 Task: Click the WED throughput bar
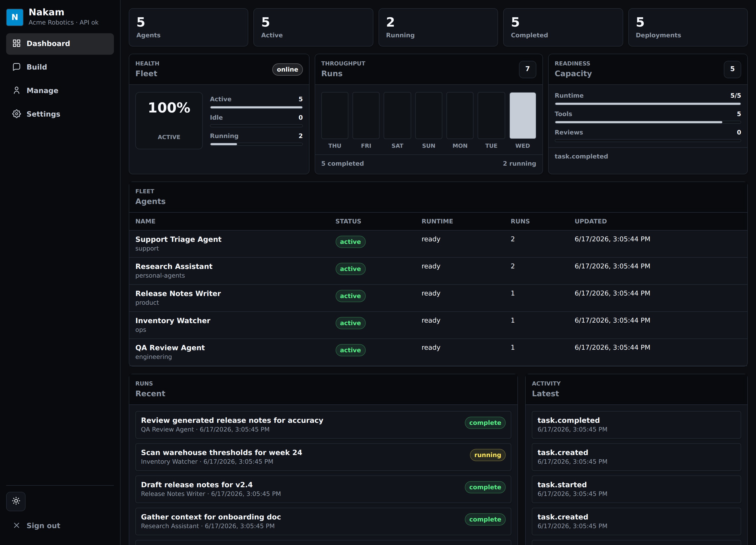(522, 115)
